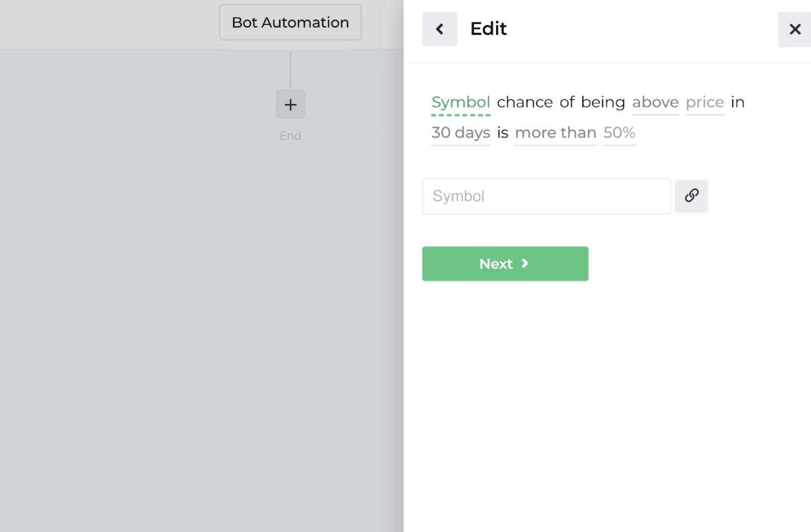Click the Next button

[x=505, y=263]
